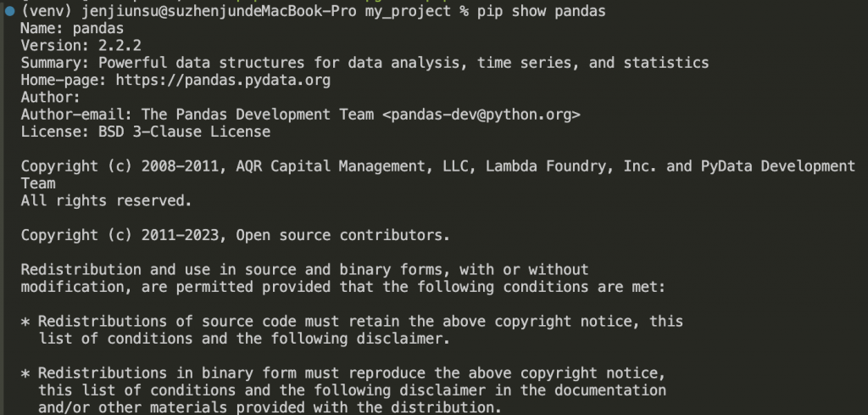The image size is (868, 415).
Task: Click the '* Redistributions of source code' line
Action: 352,322
